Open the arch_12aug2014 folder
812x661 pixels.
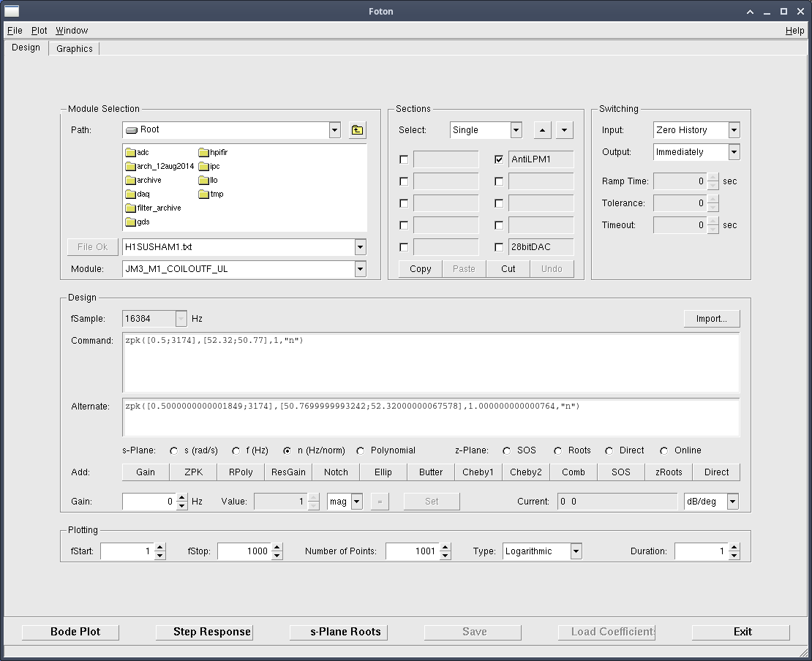coord(159,166)
